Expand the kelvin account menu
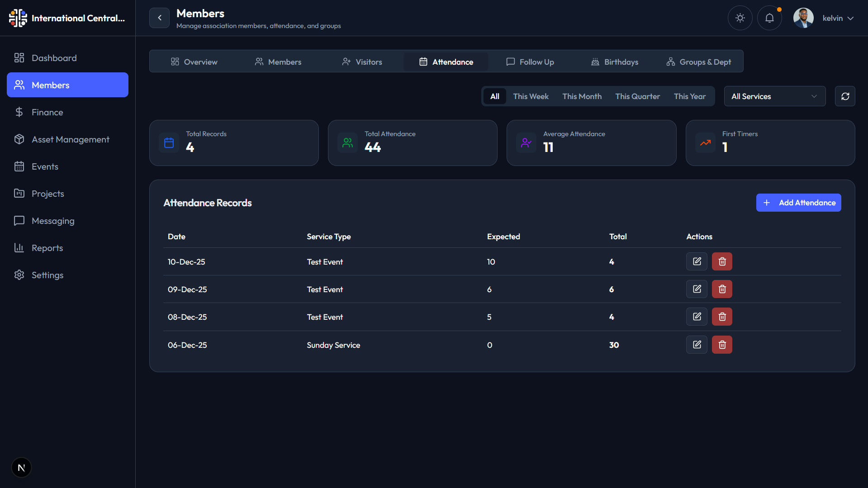The width and height of the screenshot is (868, 488). [837, 18]
